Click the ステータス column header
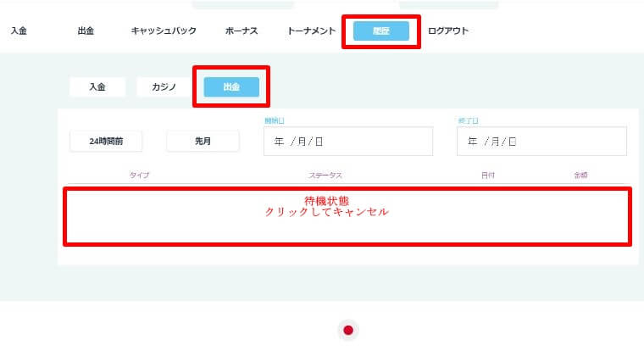 click(325, 175)
